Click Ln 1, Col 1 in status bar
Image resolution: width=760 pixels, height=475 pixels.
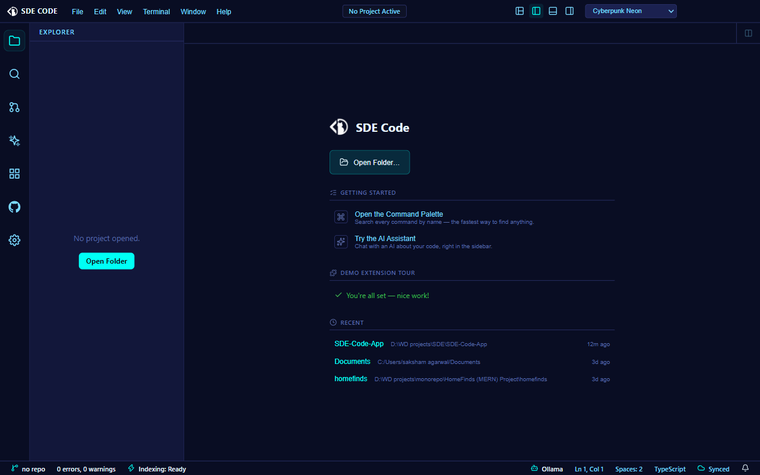[x=589, y=469]
